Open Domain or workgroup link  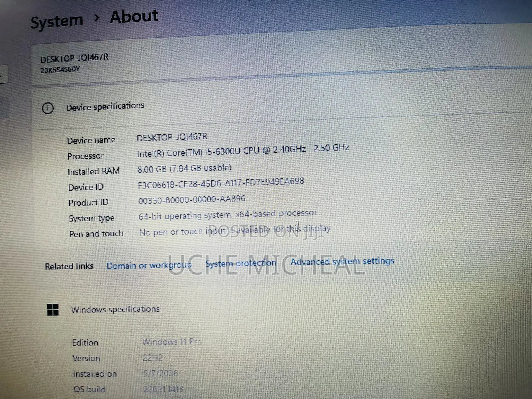click(x=149, y=265)
